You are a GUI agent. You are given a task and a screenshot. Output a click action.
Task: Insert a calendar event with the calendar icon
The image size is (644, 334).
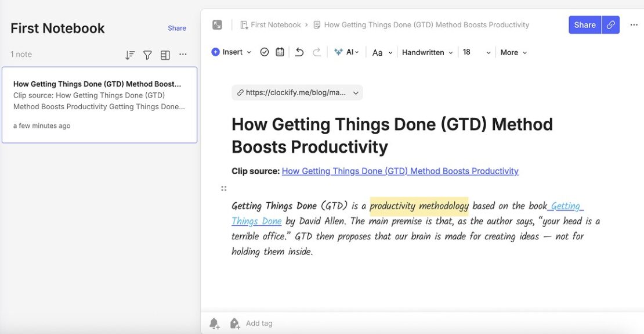(x=280, y=52)
